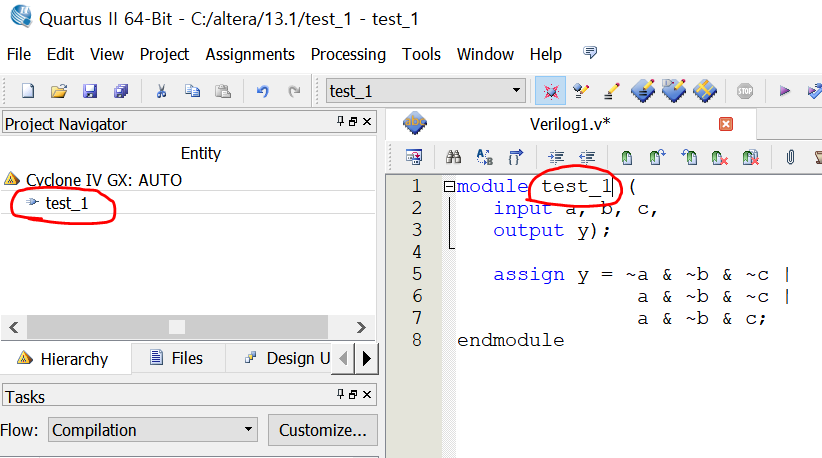Open Pin Planner pencil icon

[611, 91]
